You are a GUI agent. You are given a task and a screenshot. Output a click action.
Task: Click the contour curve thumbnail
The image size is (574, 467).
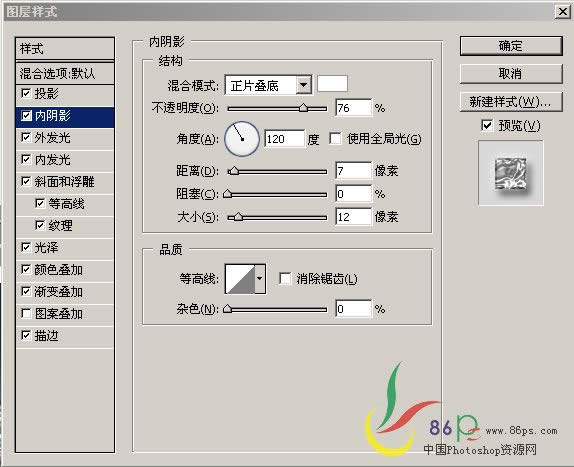240,279
